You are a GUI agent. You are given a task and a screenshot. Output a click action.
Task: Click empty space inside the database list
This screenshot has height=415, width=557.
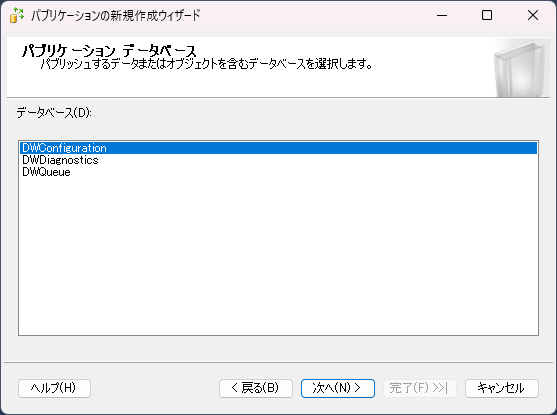click(279, 256)
